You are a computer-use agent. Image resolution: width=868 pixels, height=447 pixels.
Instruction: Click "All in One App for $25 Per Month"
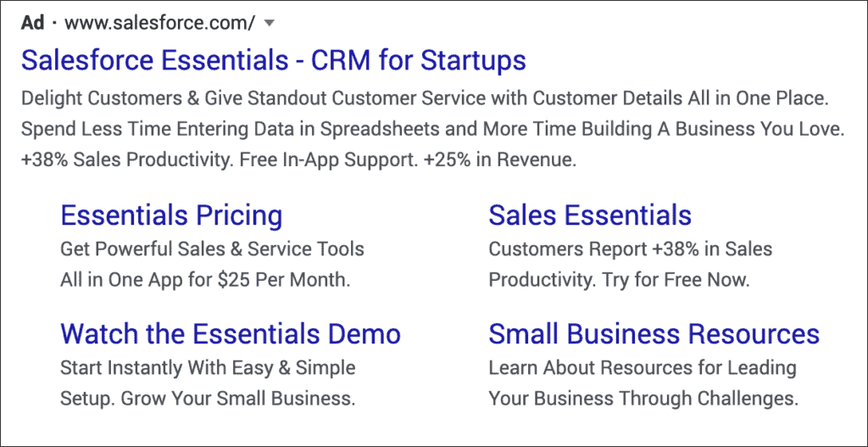click(x=205, y=280)
